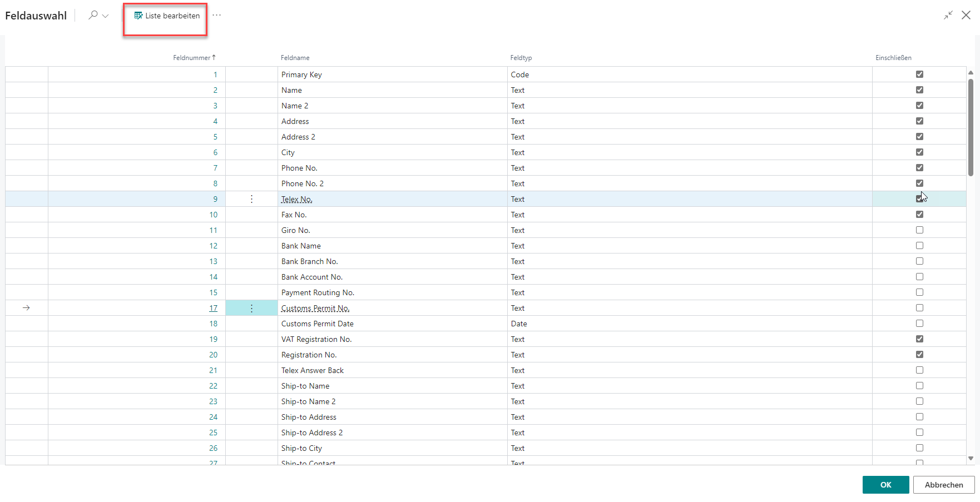Open field number 17 link
The width and height of the screenshot is (980, 502).
point(213,308)
